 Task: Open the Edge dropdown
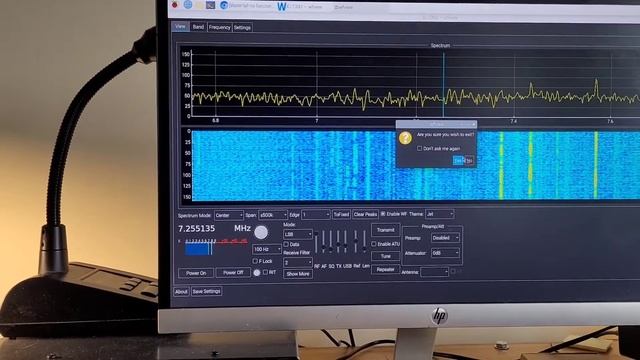click(x=316, y=214)
